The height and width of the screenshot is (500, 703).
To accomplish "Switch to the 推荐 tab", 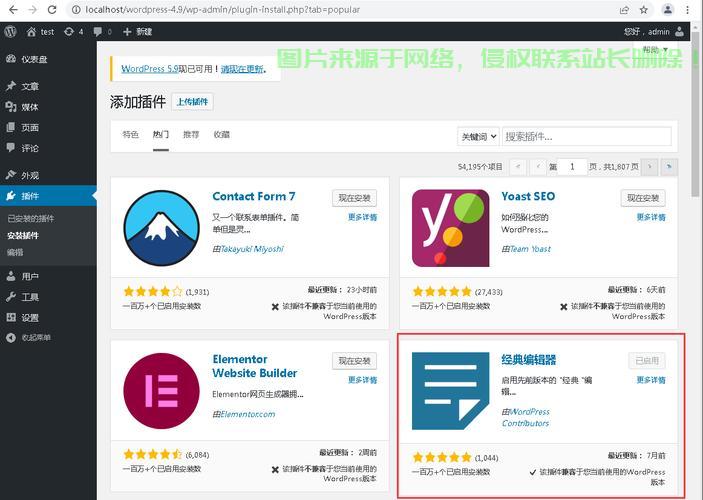I will pyautogui.click(x=191, y=135).
